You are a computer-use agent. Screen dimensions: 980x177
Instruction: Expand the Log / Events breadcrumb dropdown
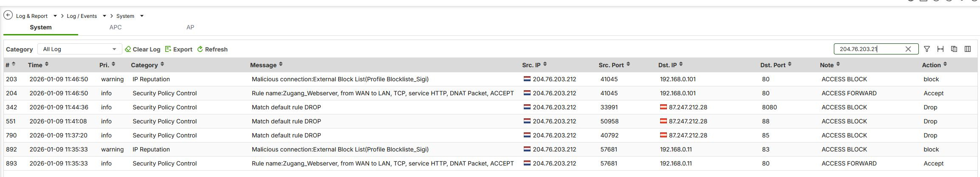click(104, 16)
